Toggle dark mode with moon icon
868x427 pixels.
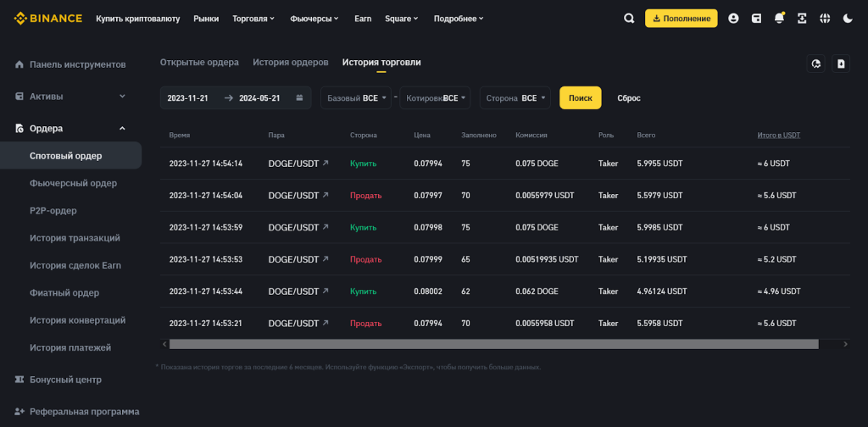tap(848, 19)
